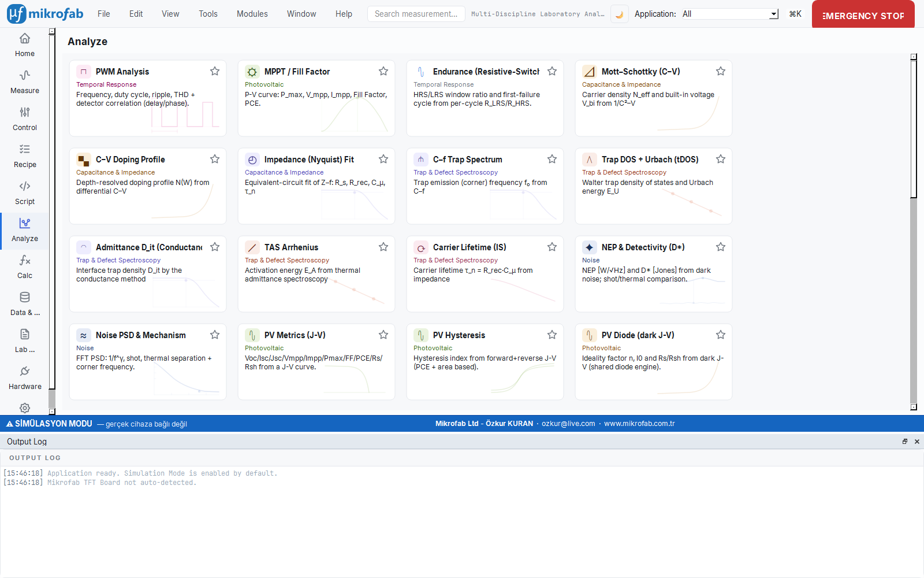
Task: Click the Trap DOS + Urbach icon
Action: (x=590, y=160)
